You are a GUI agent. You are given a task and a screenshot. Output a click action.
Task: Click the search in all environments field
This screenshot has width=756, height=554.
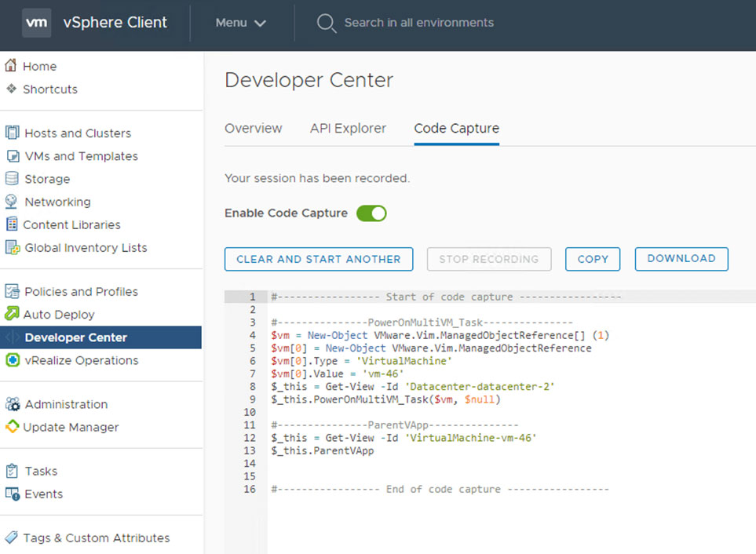[418, 23]
